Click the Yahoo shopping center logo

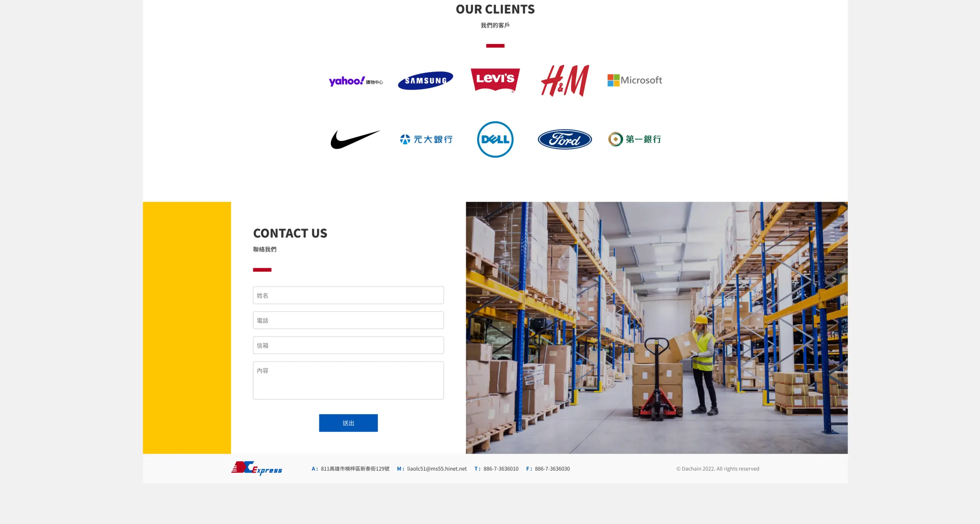356,81
